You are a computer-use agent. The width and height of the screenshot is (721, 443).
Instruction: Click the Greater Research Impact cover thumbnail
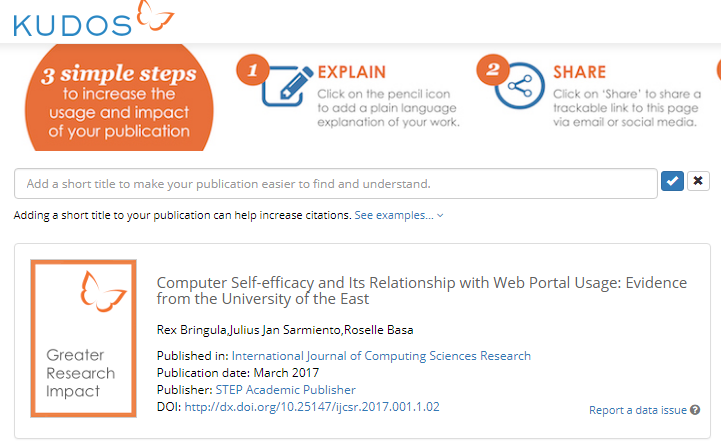pyautogui.click(x=83, y=339)
